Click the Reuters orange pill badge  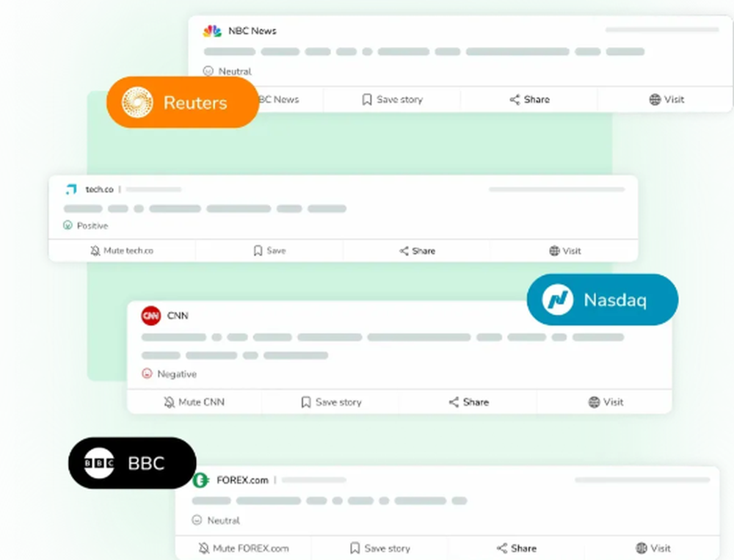click(x=182, y=102)
